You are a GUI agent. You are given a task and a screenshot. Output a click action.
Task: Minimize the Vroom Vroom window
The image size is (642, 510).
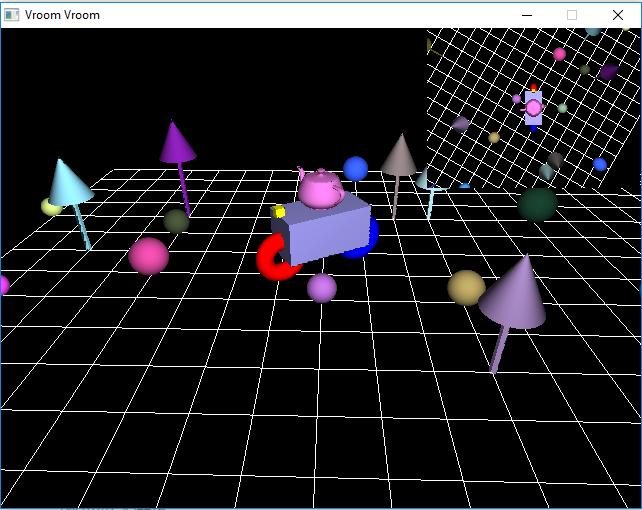click(x=526, y=15)
